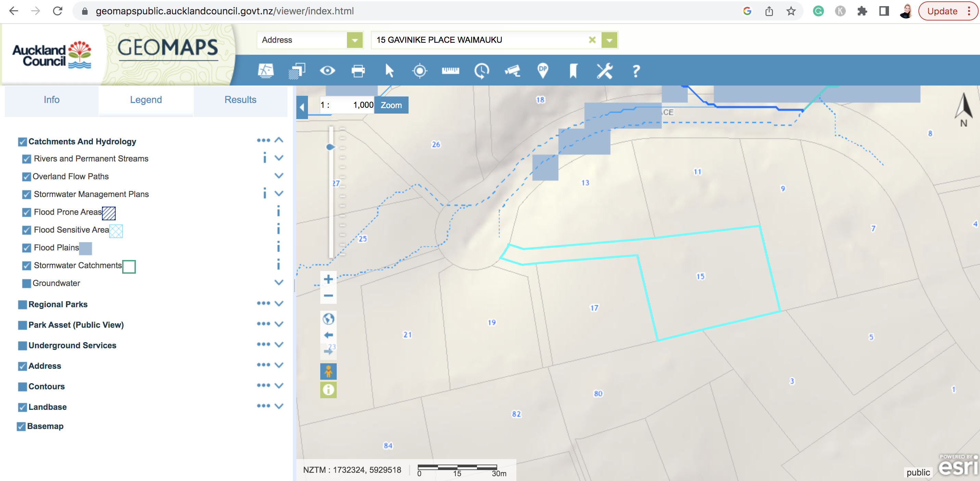Click the eye visibility tool in toolbar

[327, 71]
